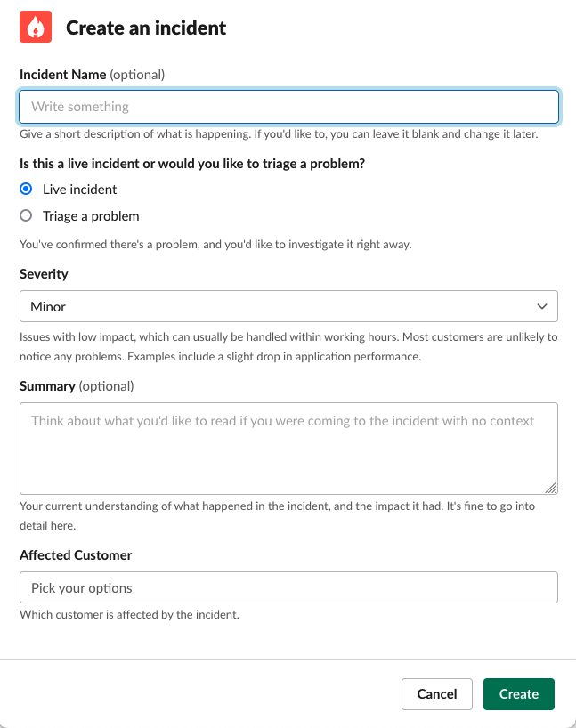Choose Triage a problem option
Viewport: 576px width, 728px height.
tap(26, 215)
